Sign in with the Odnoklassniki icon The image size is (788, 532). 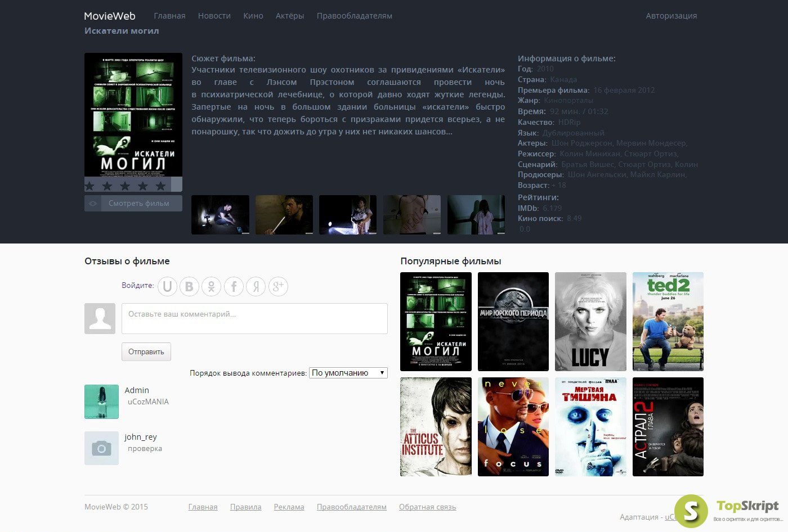(x=212, y=286)
